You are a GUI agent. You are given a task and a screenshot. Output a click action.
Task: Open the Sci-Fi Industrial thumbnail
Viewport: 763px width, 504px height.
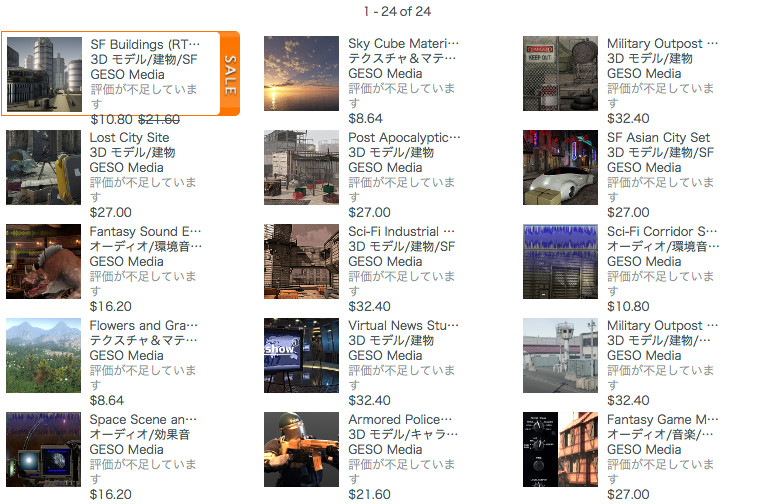pyautogui.click(x=301, y=261)
